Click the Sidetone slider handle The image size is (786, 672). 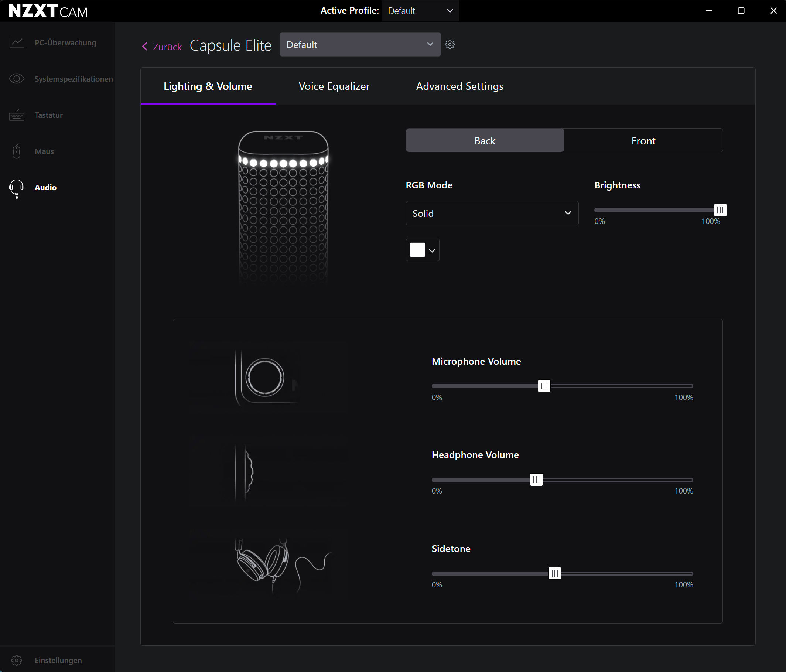click(x=554, y=573)
